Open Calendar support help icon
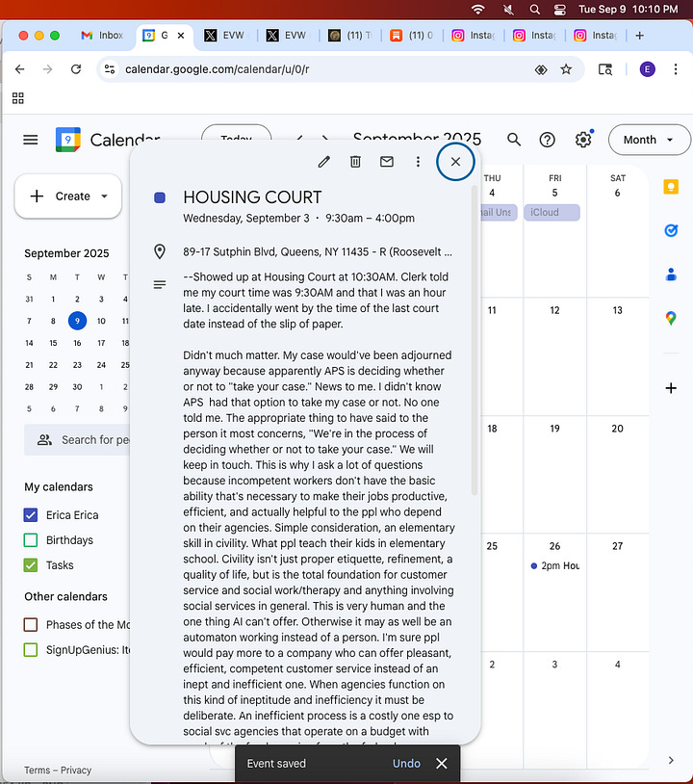 [x=547, y=140]
